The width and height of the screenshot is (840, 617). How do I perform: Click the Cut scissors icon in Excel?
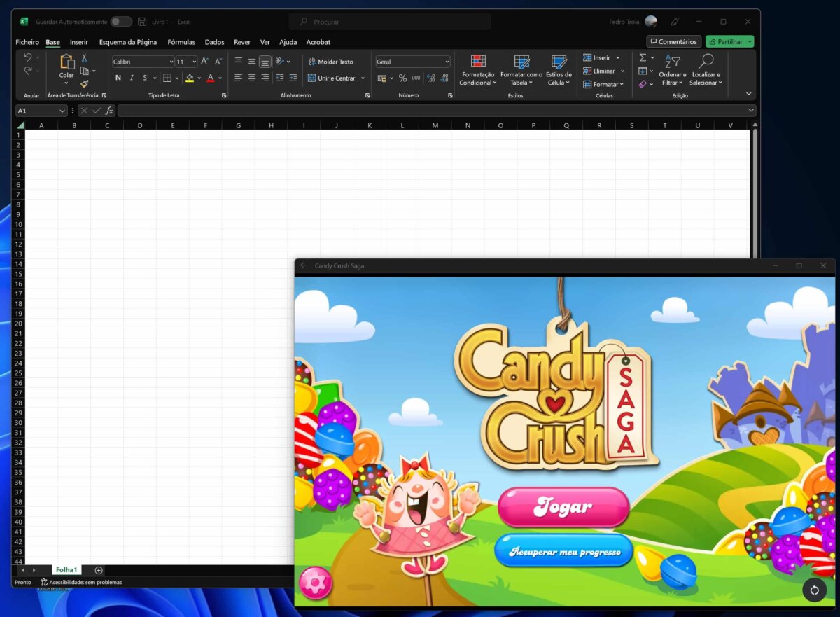[x=84, y=57]
